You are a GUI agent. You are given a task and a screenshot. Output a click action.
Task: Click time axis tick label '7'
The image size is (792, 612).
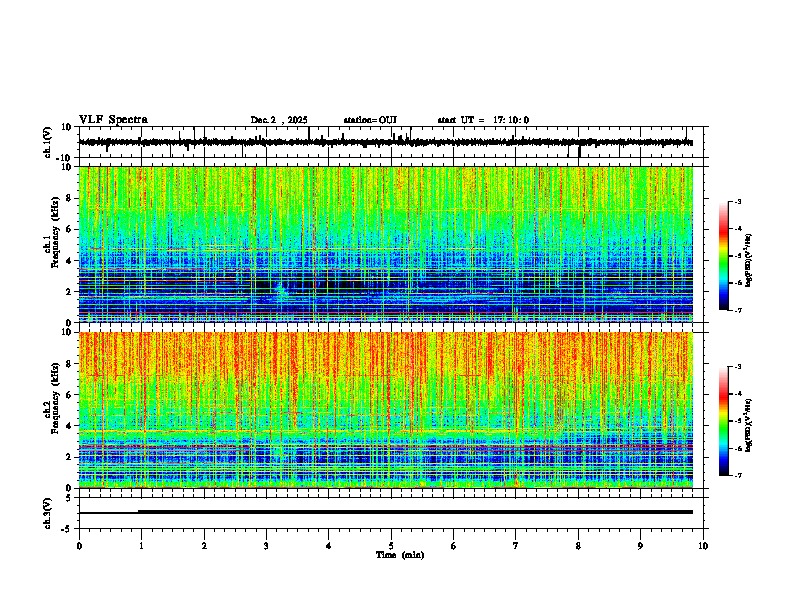coord(516,546)
